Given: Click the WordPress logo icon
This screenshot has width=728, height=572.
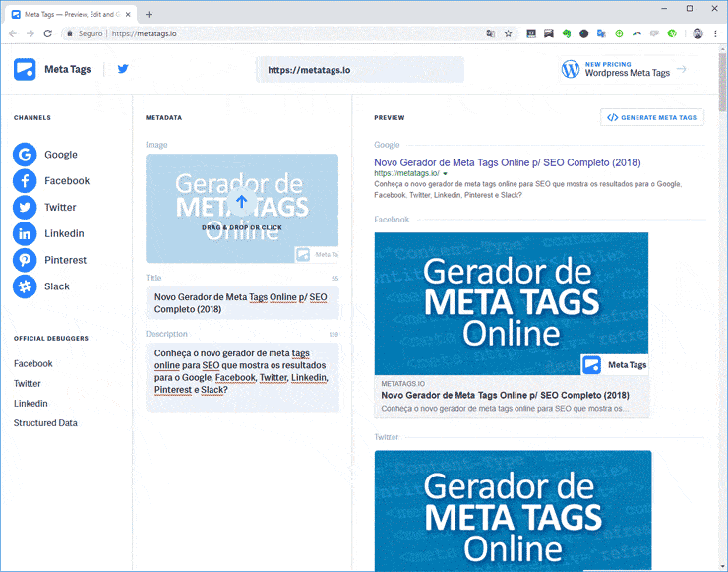Looking at the screenshot, I should pyautogui.click(x=571, y=69).
